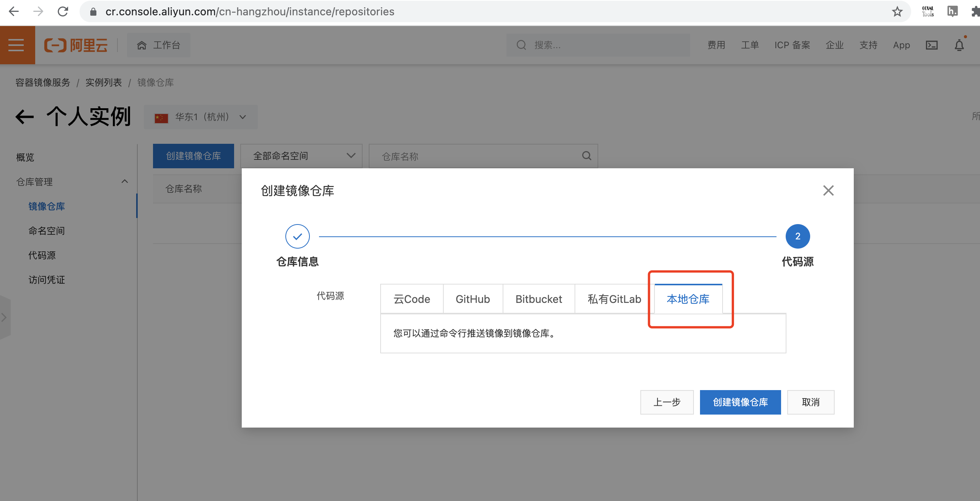Switch to the GitHub code source tab
The width and height of the screenshot is (980, 501).
473,299
